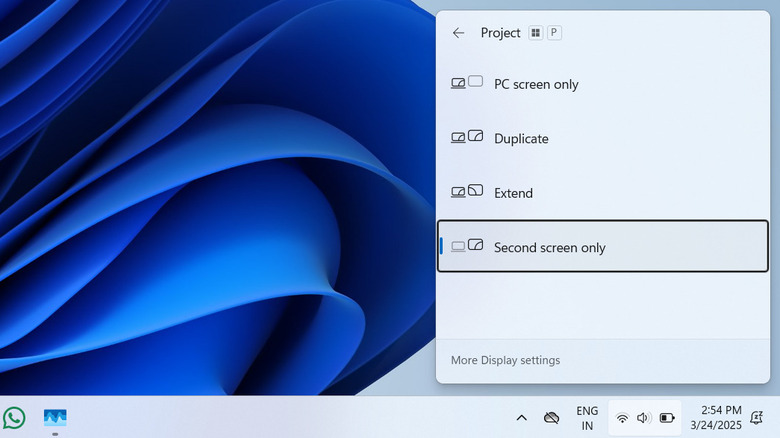The image size is (780, 438).
Task: Open the ENG IN language switcher
Action: point(587,418)
